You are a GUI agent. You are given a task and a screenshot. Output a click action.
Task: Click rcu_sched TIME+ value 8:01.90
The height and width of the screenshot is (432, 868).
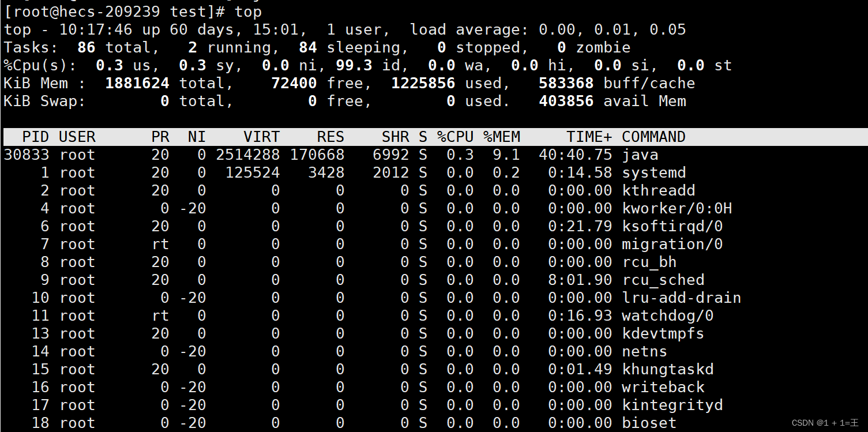(580, 280)
